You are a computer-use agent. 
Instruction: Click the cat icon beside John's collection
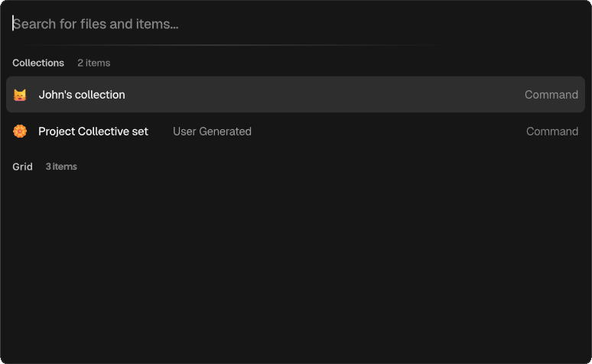(x=20, y=95)
